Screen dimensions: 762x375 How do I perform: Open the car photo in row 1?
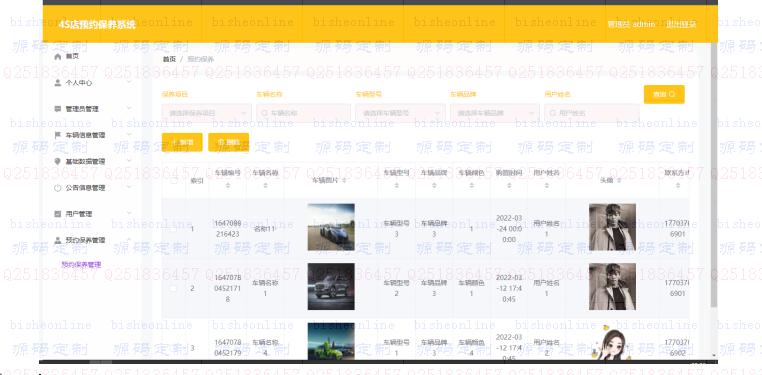click(331, 227)
